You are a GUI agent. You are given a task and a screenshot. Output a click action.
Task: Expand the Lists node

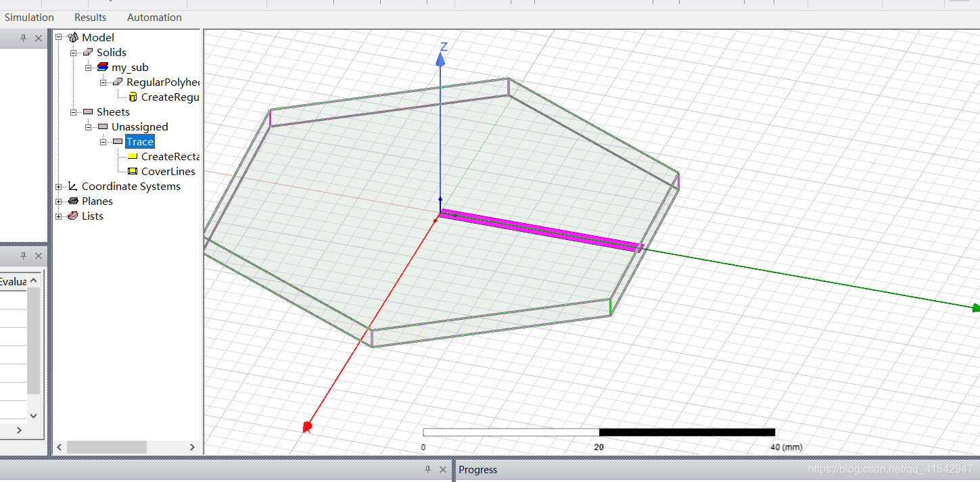point(59,216)
